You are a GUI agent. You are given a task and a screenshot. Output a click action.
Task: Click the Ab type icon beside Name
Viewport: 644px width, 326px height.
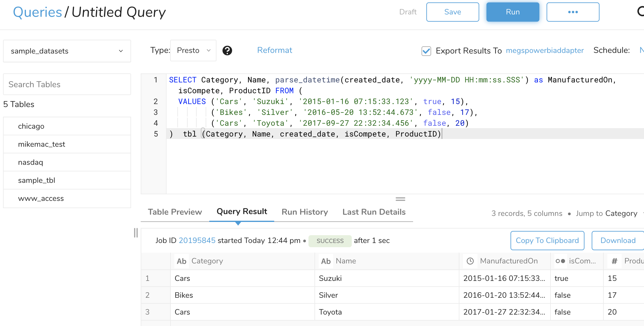(326, 261)
